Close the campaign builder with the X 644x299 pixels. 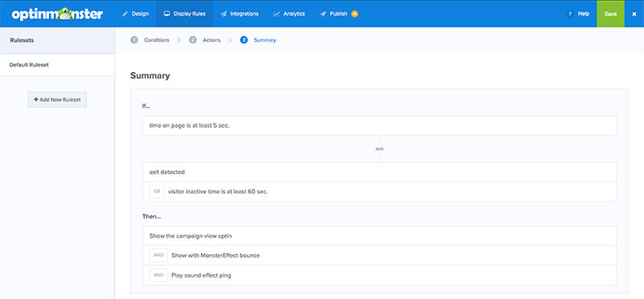pyautogui.click(x=634, y=14)
